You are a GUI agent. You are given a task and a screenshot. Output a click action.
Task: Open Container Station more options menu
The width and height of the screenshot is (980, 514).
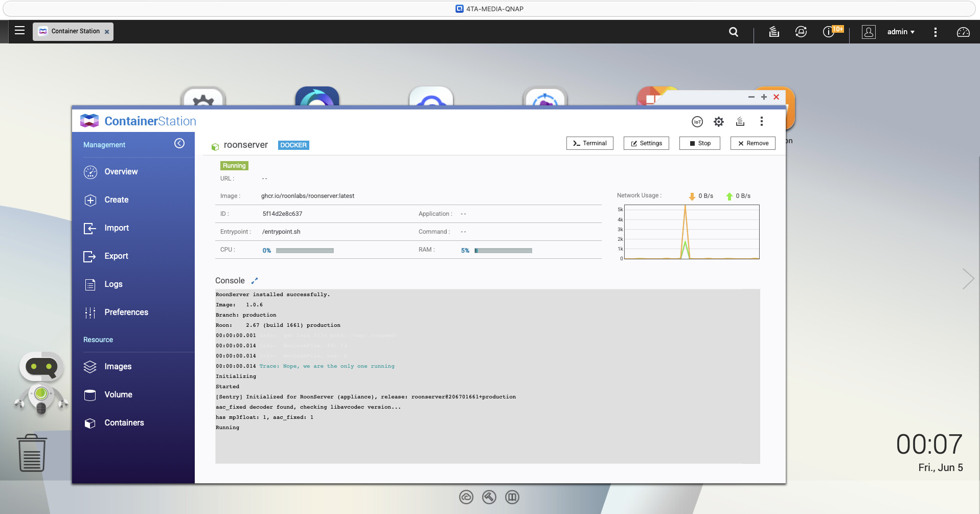(x=762, y=122)
